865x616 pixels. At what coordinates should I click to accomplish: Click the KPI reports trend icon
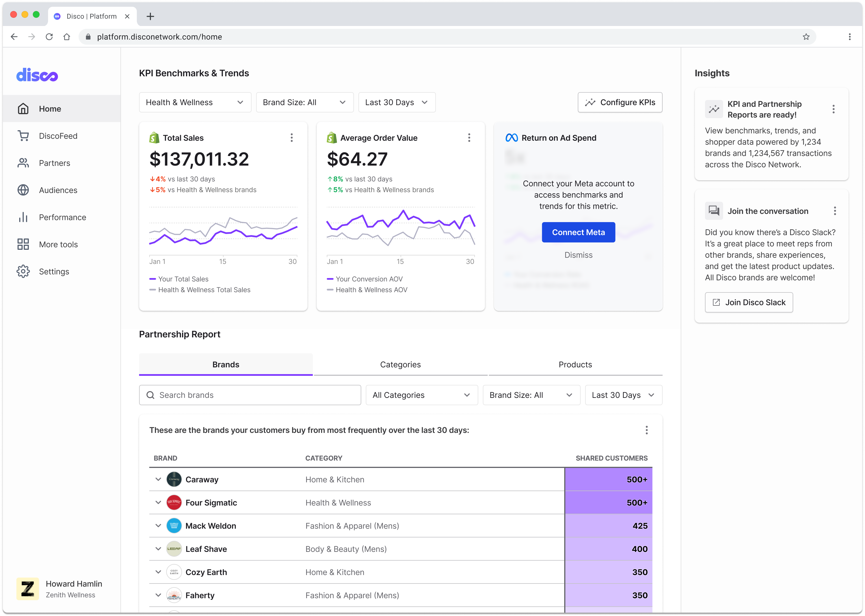coord(713,109)
